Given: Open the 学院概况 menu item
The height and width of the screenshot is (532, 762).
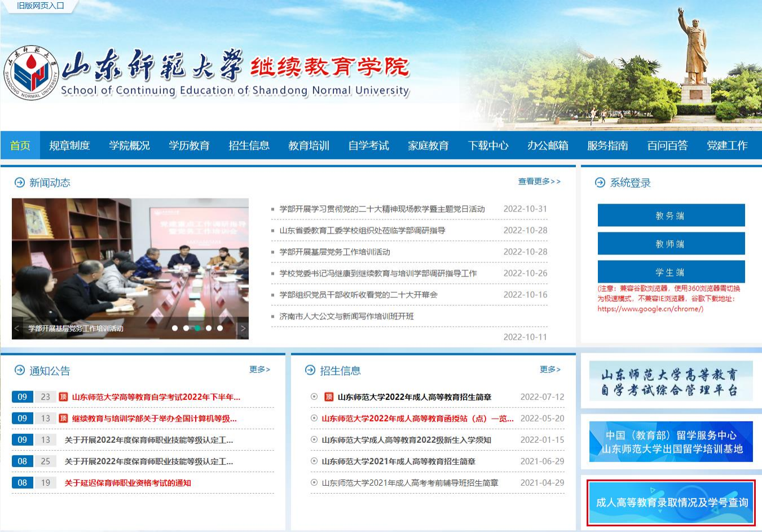Looking at the screenshot, I should pyautogui.click(x=129, y=146).
